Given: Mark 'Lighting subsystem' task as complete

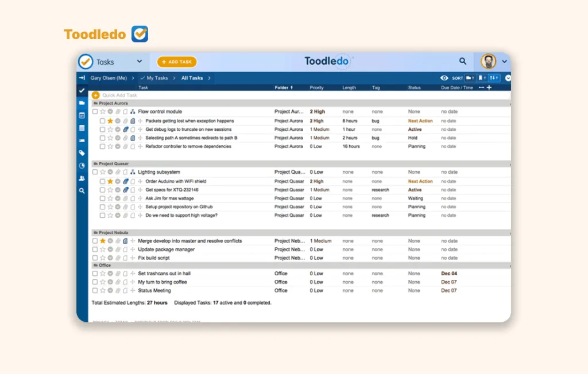Looking at the screenshot, I should tap(95, 172).
